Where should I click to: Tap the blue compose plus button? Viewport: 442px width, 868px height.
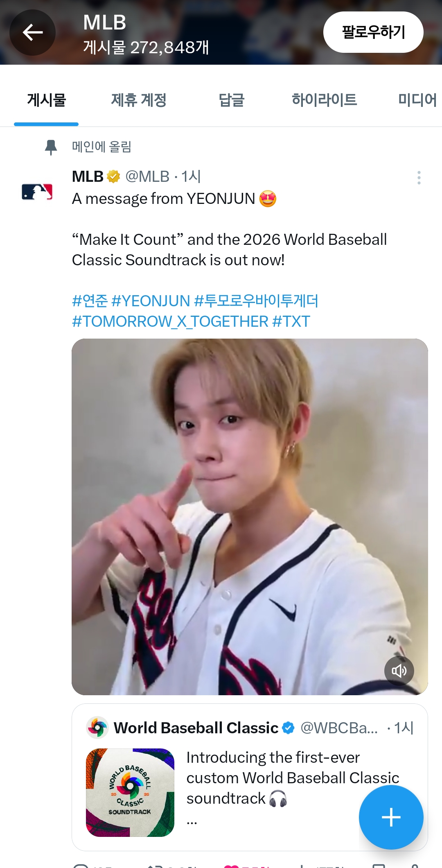(x=391, y=817)
